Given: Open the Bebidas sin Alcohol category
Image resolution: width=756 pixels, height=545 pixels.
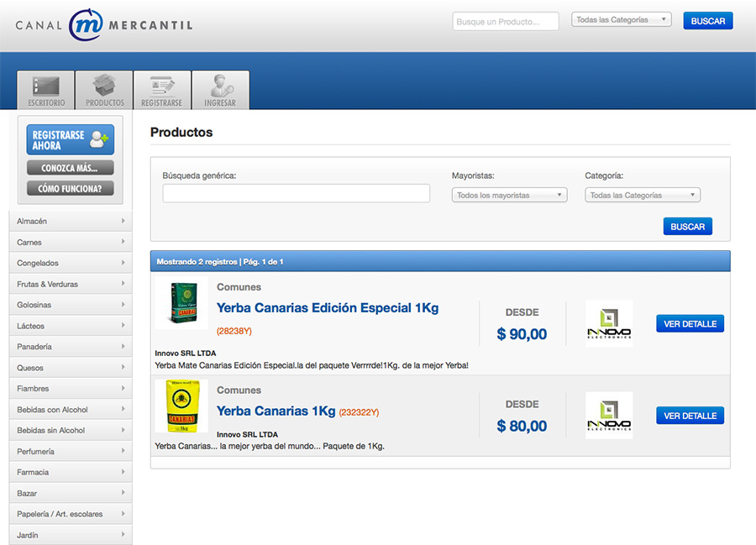Looking at the screenshot, I should point(71,430).
